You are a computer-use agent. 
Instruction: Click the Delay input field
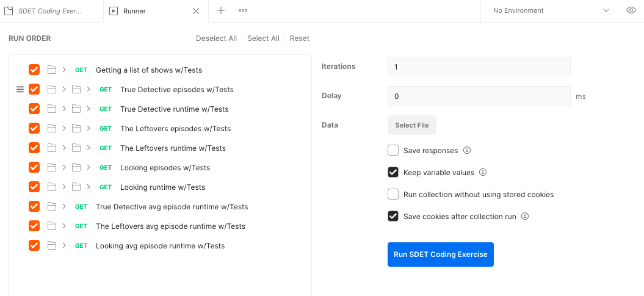(x=479, y=96)
